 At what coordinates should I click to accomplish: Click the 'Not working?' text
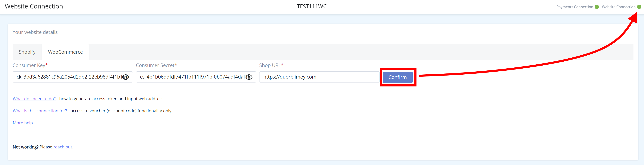click(x=26, y=147)
